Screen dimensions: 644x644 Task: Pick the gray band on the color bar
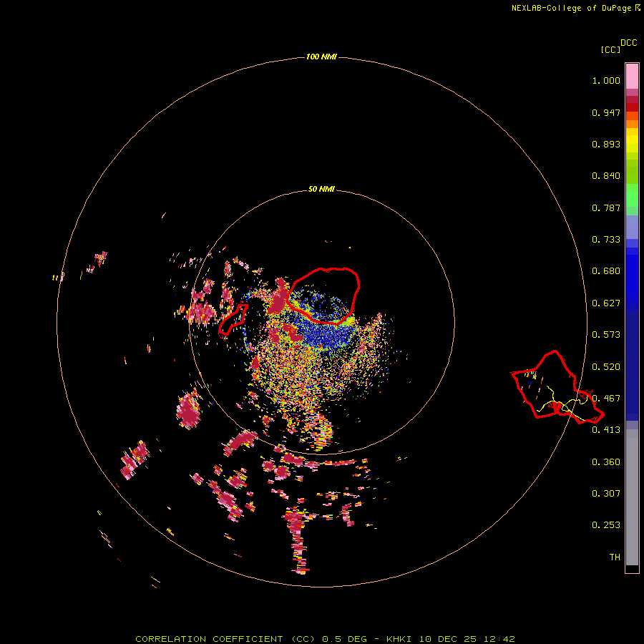pos(632,497)
